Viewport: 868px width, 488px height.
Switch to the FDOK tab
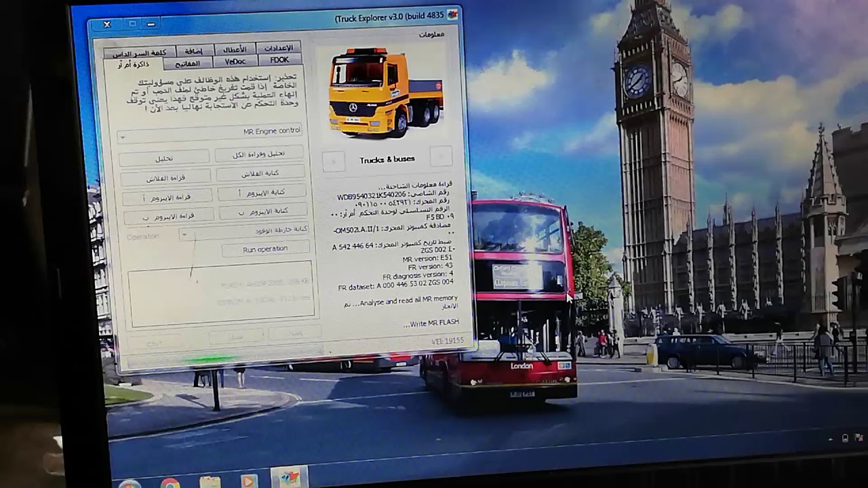[279, 60]
